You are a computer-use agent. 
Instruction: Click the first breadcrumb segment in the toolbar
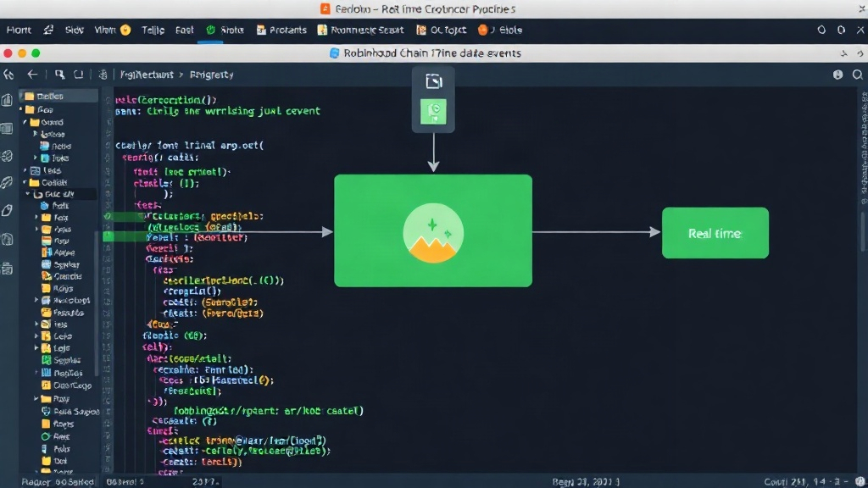tap(147, 75)
